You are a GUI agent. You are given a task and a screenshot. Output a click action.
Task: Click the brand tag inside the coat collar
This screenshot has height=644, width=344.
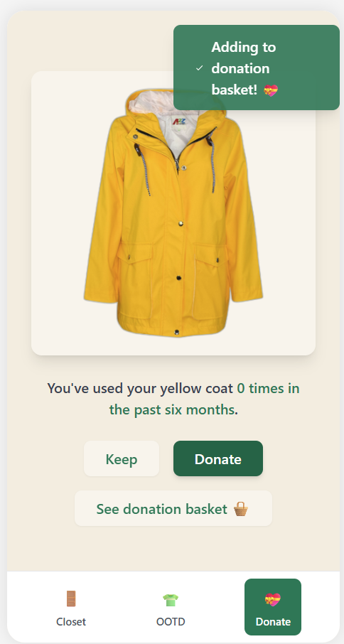(179, 122)
